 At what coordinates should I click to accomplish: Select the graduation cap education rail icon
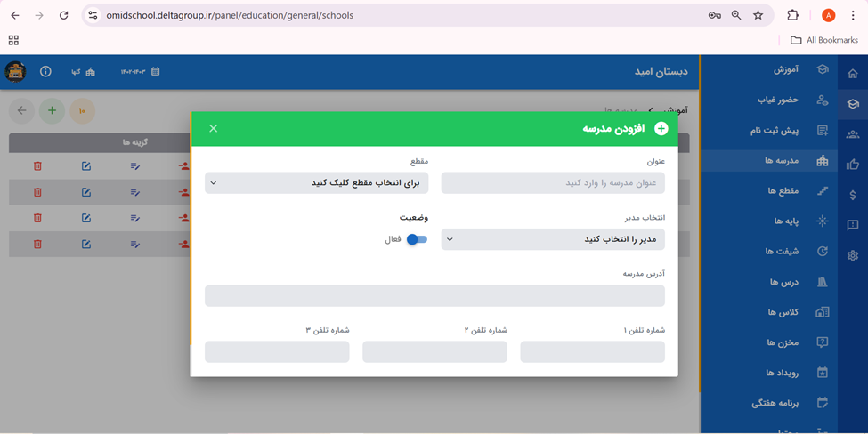tap(853, 104)
